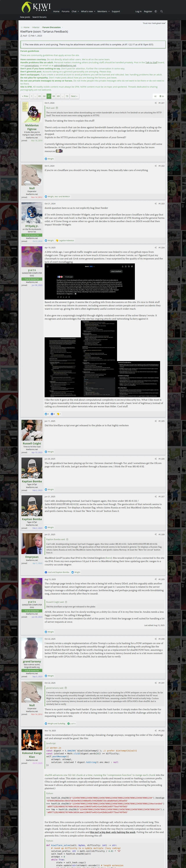Screen dimensions: 186x868
Task: Go to page 1 in pagination
Action: [31, 96]
